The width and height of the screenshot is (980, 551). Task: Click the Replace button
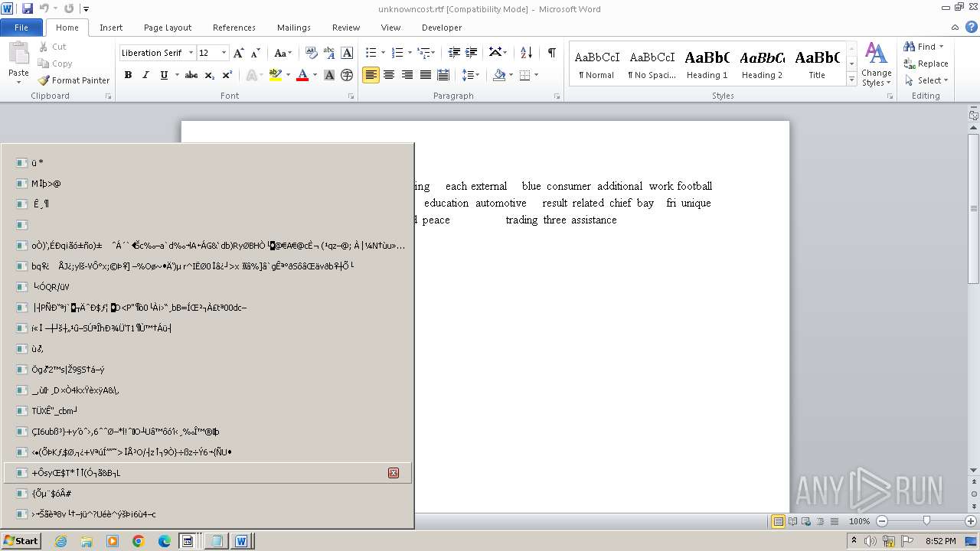click(x=926, y=64)
